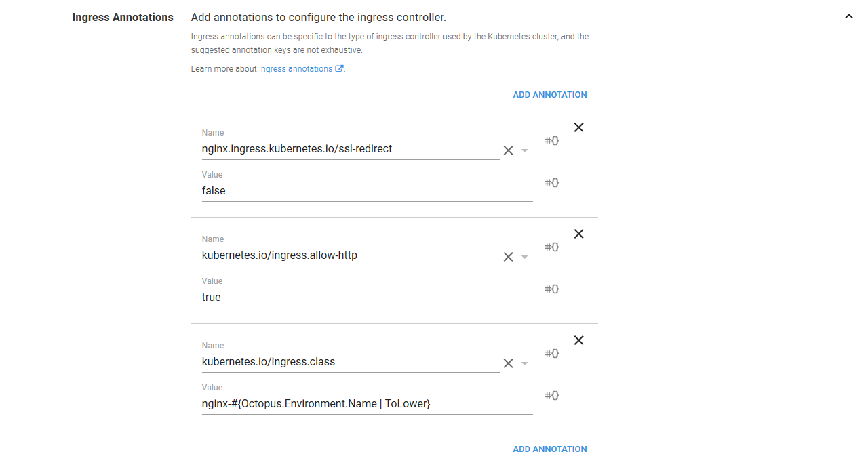
Task: Click the top ADD ANNOTATION button
Action: click(549, 95)
